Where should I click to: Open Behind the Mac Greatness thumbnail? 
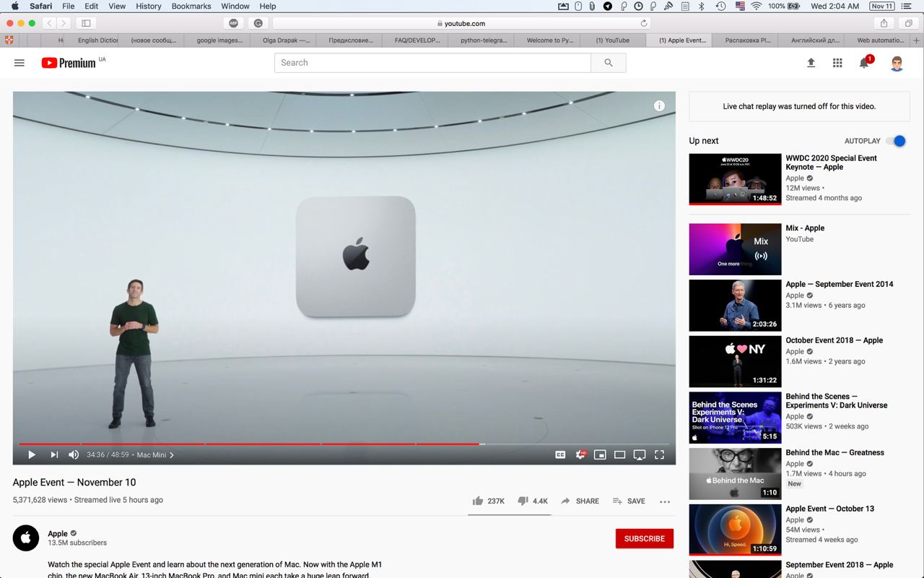735,474
